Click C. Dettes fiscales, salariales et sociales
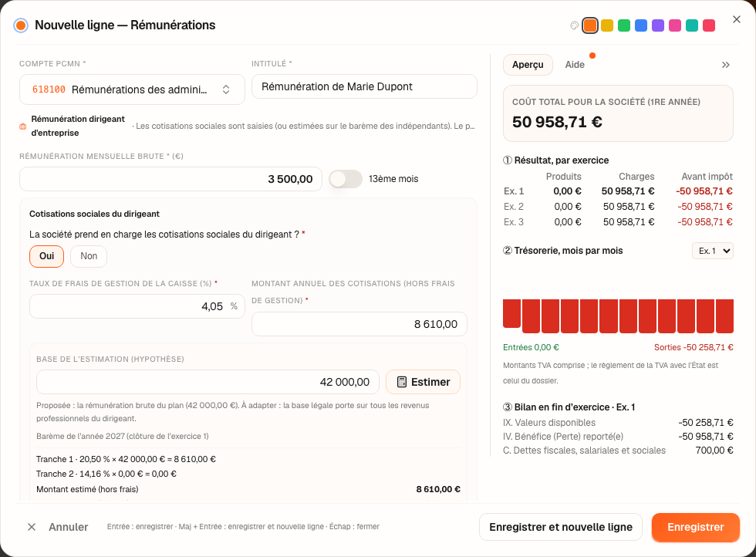Screen dimensions: 756x557 click(618, 451)
